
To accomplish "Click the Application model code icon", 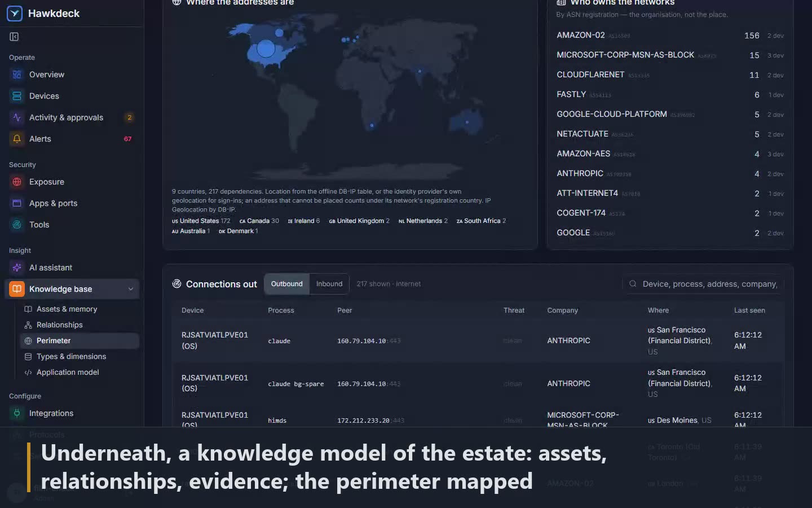I will 28,373.
